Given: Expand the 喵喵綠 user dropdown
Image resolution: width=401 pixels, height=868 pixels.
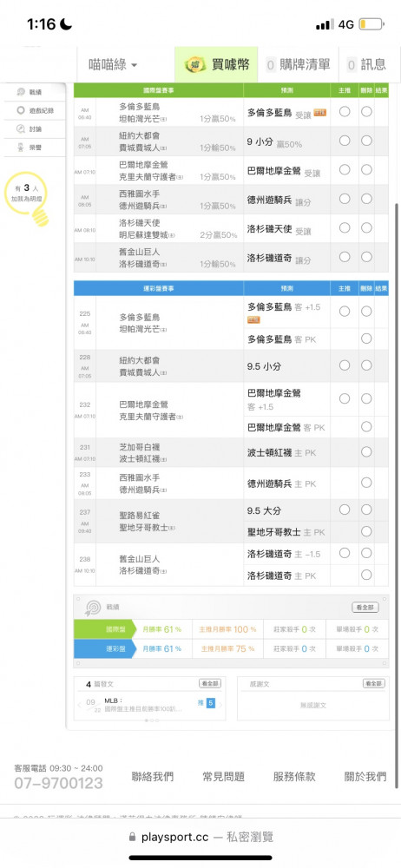Looking at the screenshot, I should [x=114, y=65].
